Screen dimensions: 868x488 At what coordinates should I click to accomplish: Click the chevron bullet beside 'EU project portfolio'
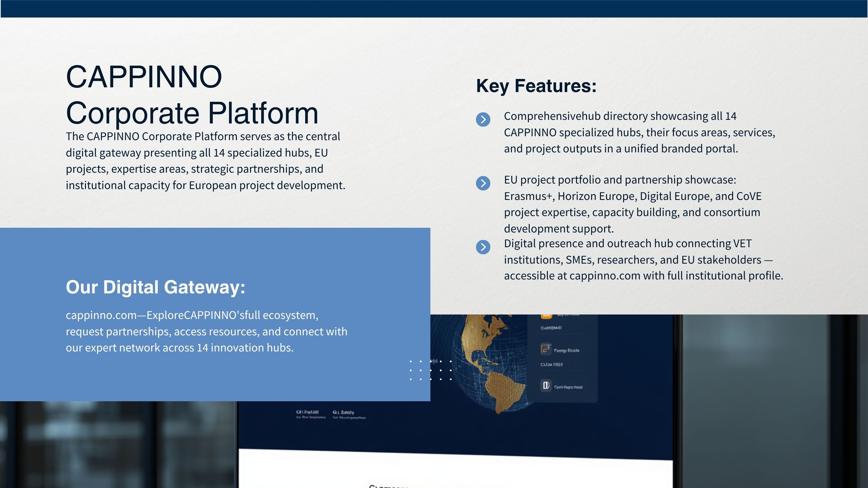coord(483,183)
